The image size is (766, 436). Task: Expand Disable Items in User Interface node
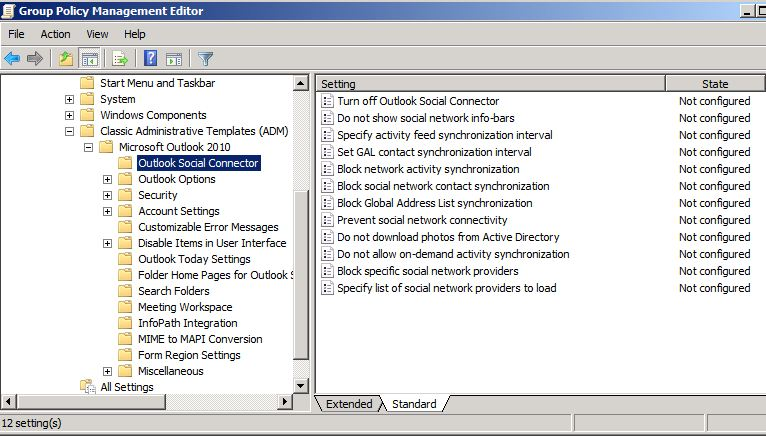tap(107, 243)
